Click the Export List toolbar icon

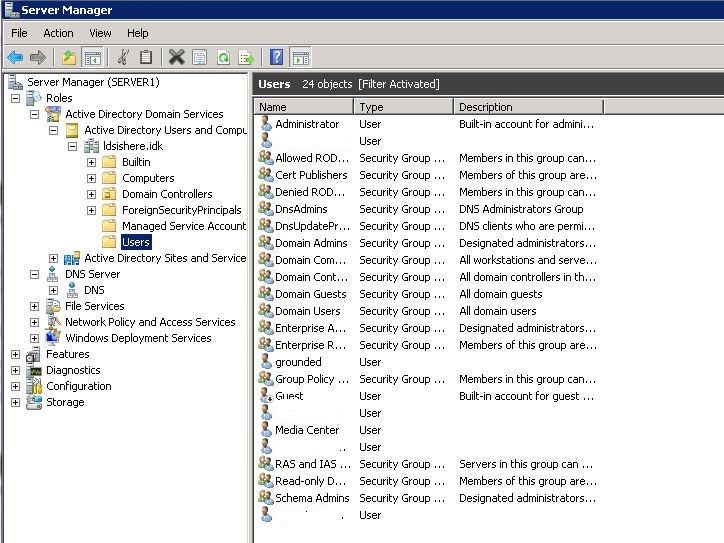pos(245,57)
